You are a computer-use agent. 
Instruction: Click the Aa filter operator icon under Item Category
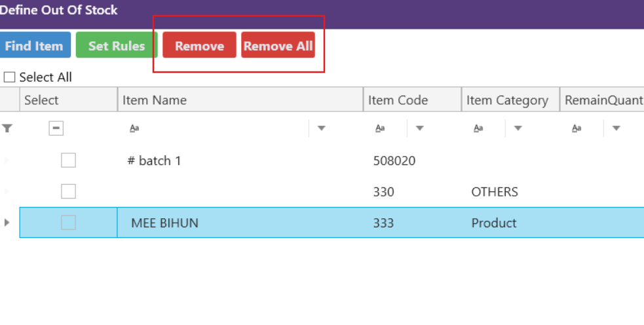point(478,128)
